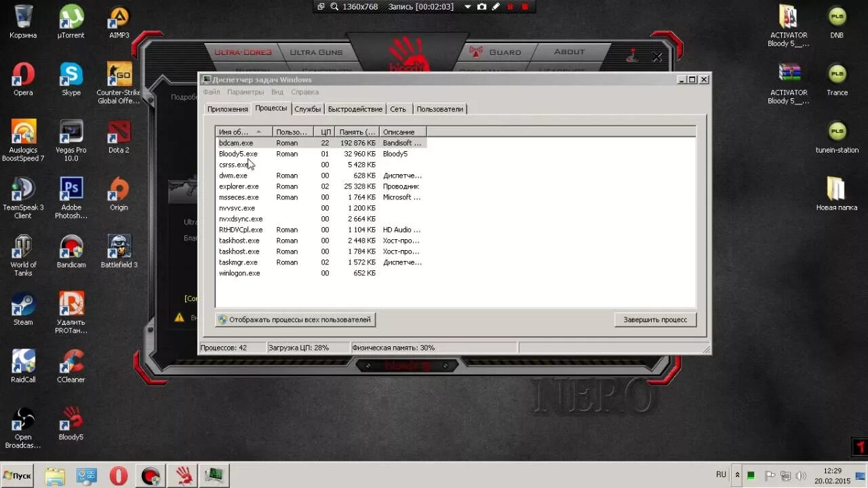Click the Пуск start button
The width and height of the screenshot is (868, 488).
point(18,475)
